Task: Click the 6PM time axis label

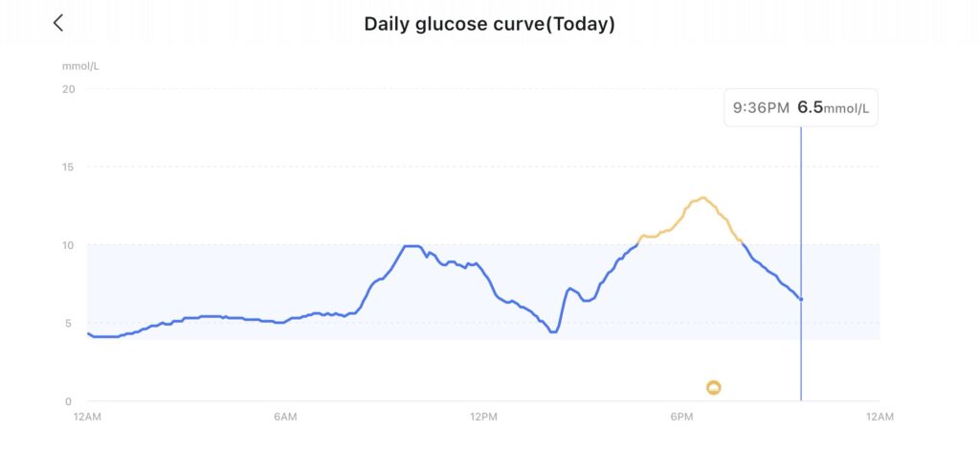Action: pos(681,417)
